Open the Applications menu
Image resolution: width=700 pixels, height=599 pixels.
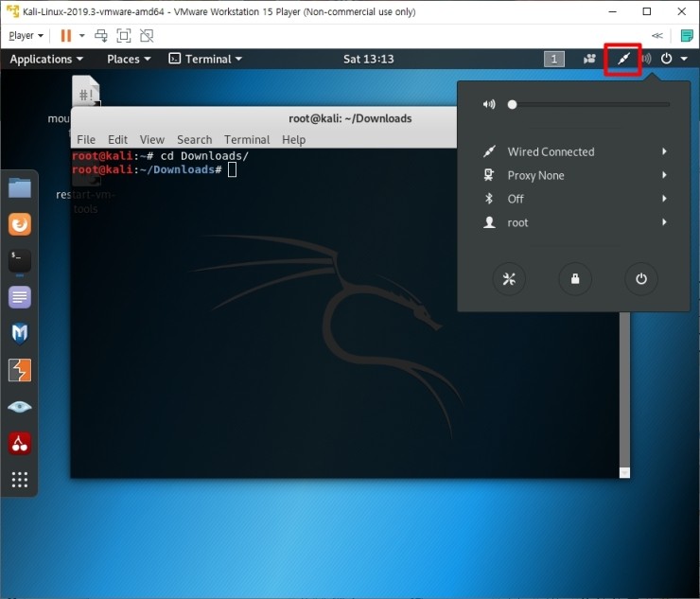point(46,59)
